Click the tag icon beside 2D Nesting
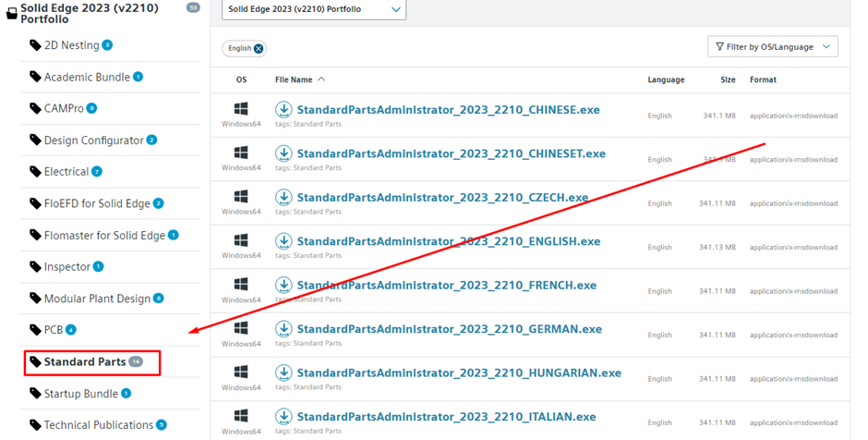This screenshot has width=868, height=440. point(35,45)
